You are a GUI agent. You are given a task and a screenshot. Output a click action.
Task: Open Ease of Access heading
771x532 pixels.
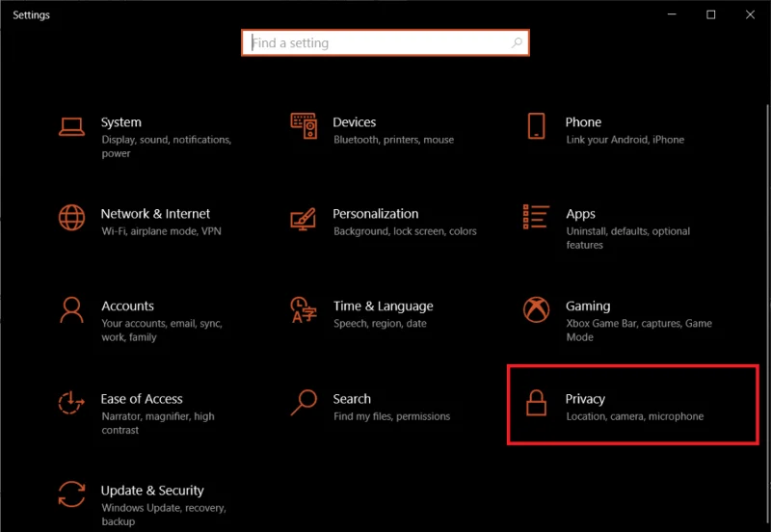click(x=142, y=399)
